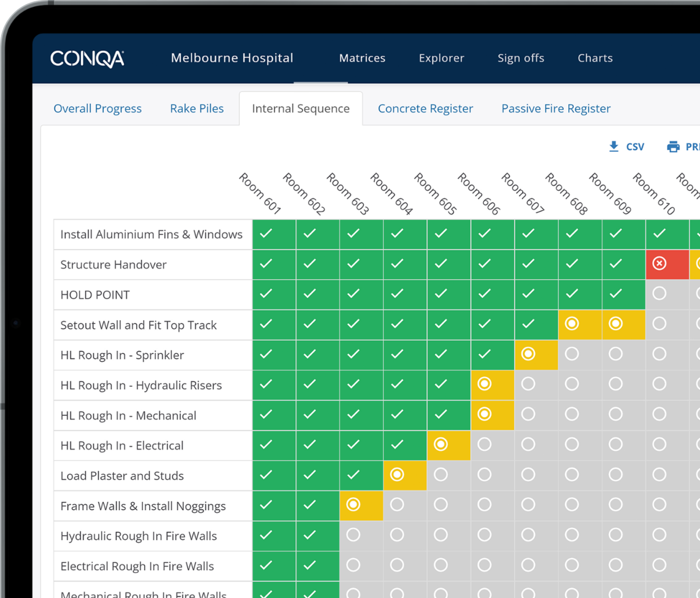Click the yellow progress indicator for Load Plaster and Studs Room 604
700x598 pixels.
coord(397,474)
